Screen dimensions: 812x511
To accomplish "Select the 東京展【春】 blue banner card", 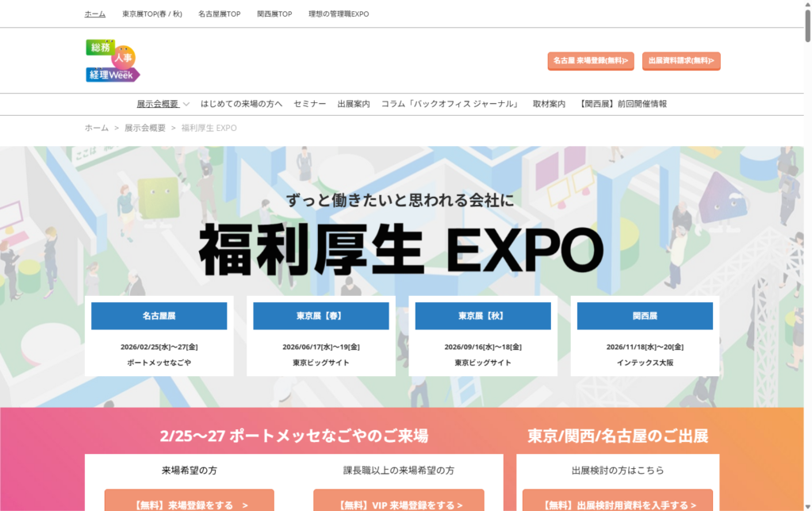I will tap(321, 316).
